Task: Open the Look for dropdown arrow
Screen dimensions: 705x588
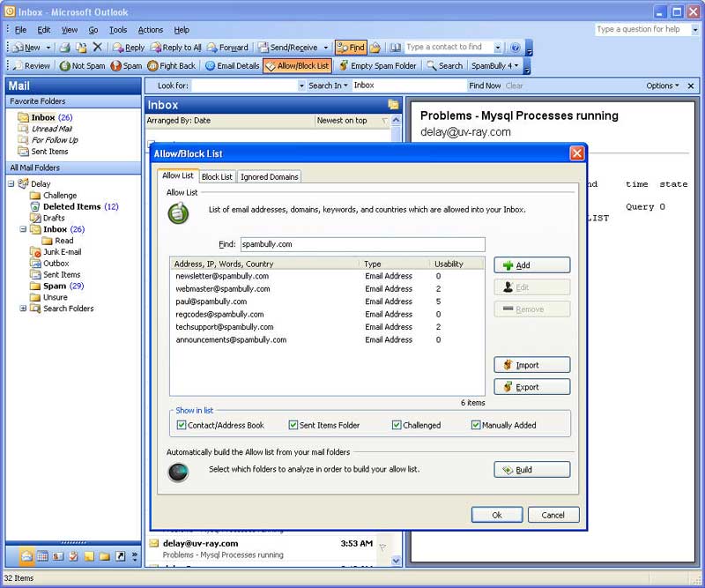Action: point(301,86)
